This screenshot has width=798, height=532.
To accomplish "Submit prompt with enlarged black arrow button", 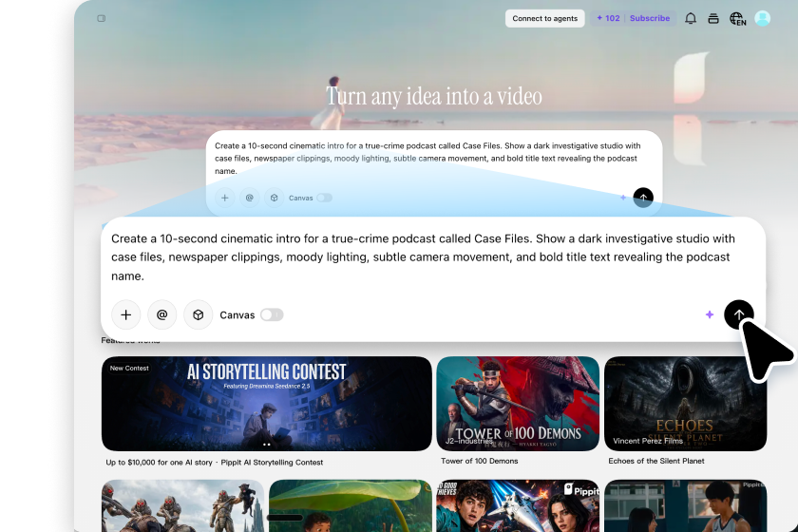I will tap(738, 314).
